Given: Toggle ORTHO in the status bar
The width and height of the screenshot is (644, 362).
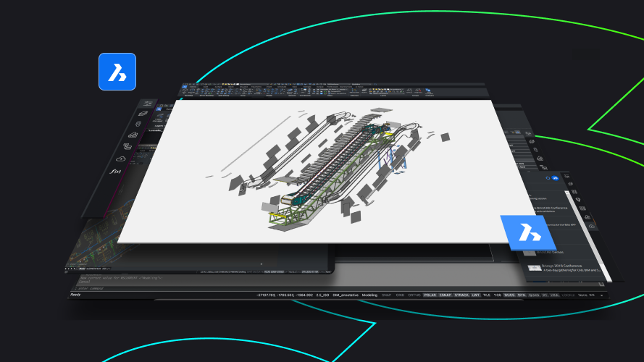Looking at the screenshot, I should (414, 295).
